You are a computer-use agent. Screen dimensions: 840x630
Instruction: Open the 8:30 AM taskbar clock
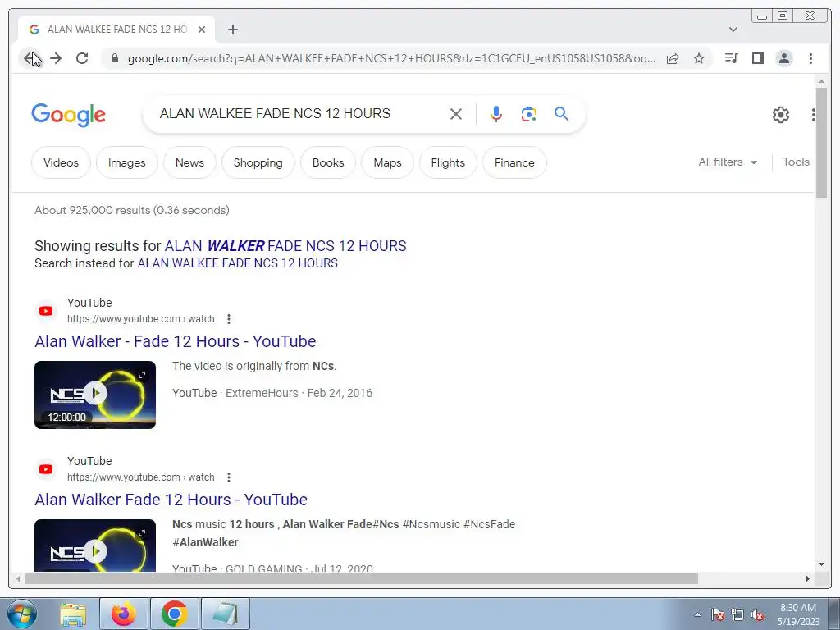(798, 614)
